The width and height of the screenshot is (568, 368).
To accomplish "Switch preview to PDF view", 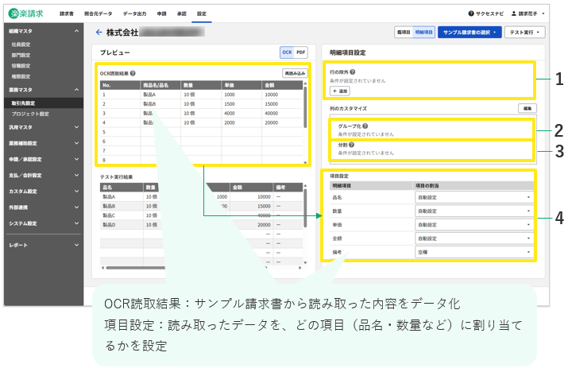I will 301,52.
